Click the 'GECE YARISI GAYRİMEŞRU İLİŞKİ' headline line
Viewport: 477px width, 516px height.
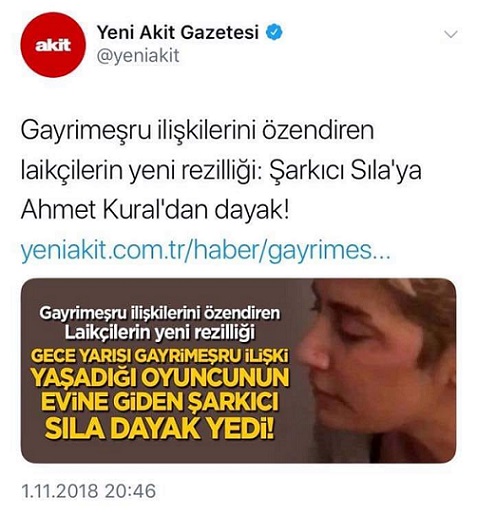pyautogui.click(x=160, y=356)
